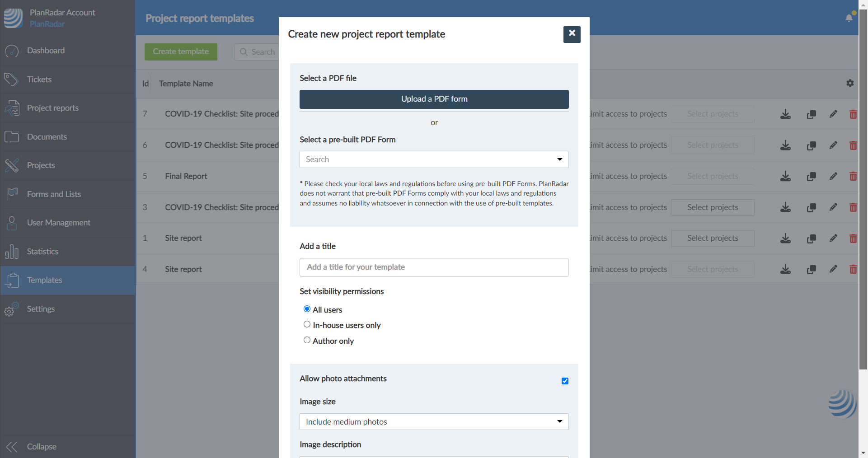This screenshot has height=458, width=868.
Task: Select Author only visibility
Action: [307, 340]
